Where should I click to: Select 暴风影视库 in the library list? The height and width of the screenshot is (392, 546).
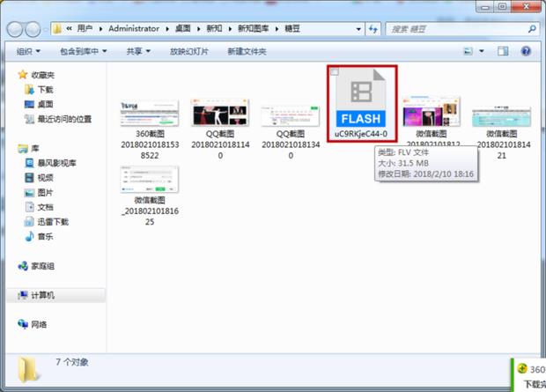pyautogui.click(x=56, y=163)
